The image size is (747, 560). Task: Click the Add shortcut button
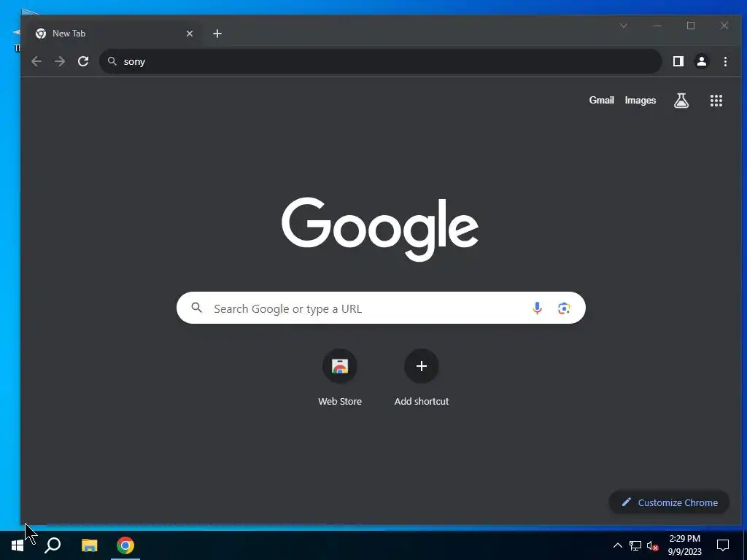click(x=421, y=377)
